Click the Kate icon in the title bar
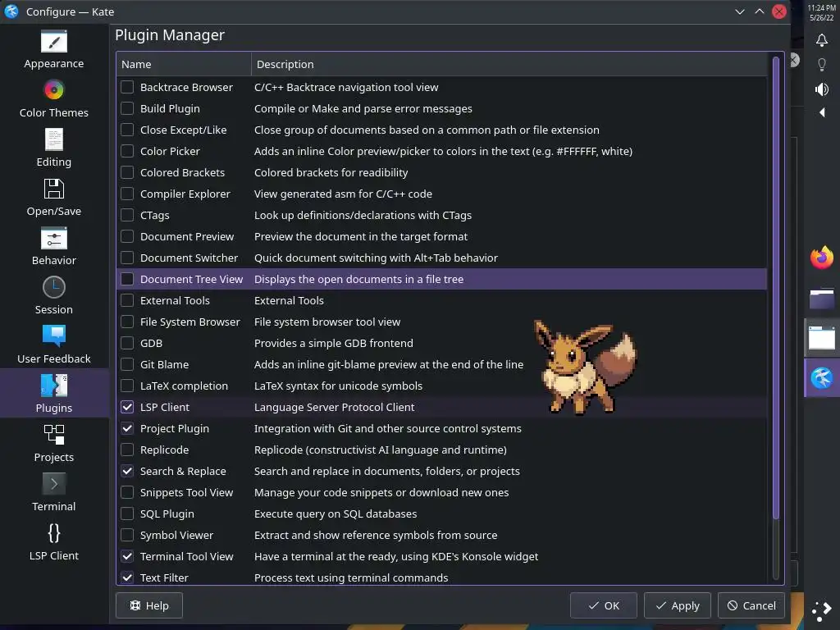840x630 pixels. coord(11,11)
